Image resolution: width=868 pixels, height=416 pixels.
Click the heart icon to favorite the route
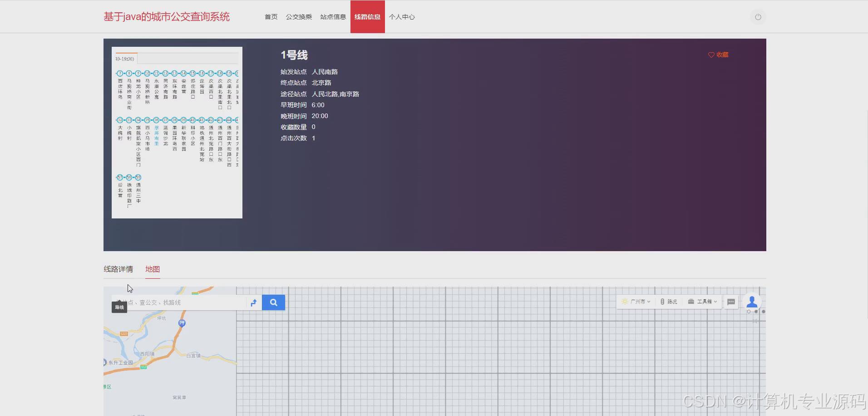710,54
